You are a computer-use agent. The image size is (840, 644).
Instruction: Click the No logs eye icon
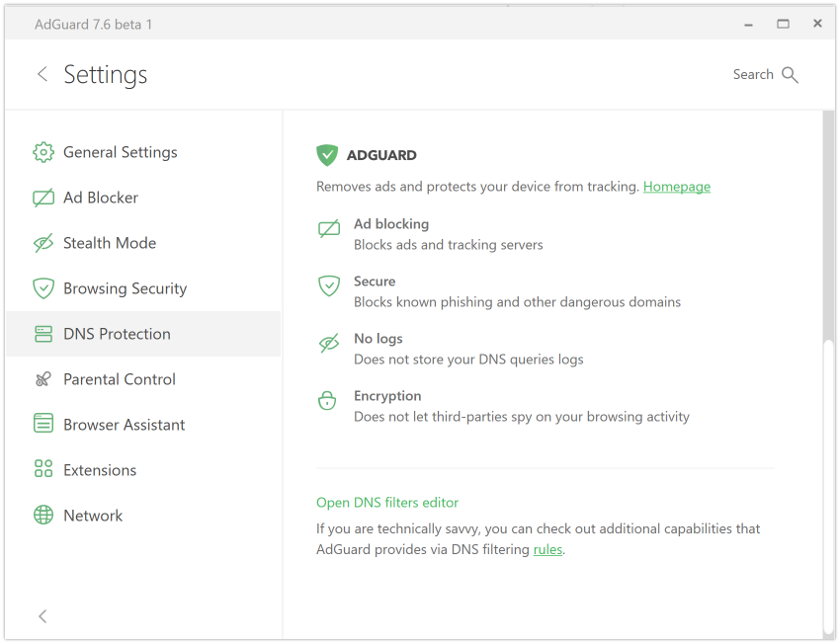[x=328, y=343]
